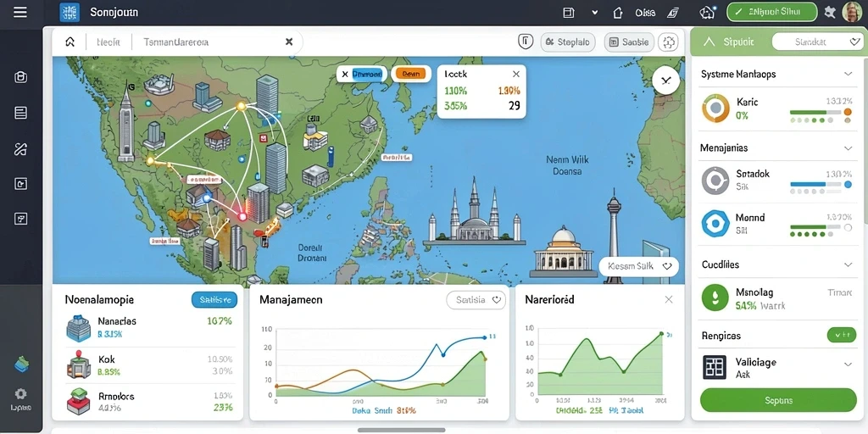The height and width of the screenshot is (434, 868).
Task: Click the green Septuns button
Action: coord(778,400)
